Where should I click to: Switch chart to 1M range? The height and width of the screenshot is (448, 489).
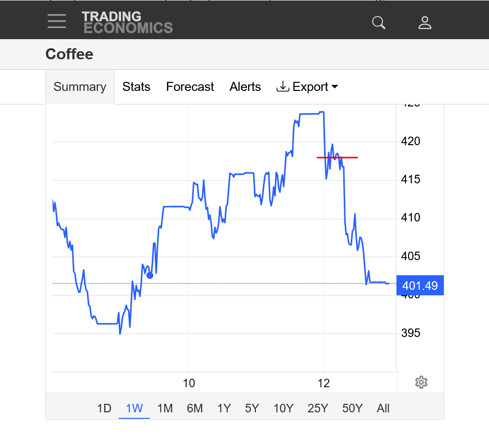click(x=165, y=408)
